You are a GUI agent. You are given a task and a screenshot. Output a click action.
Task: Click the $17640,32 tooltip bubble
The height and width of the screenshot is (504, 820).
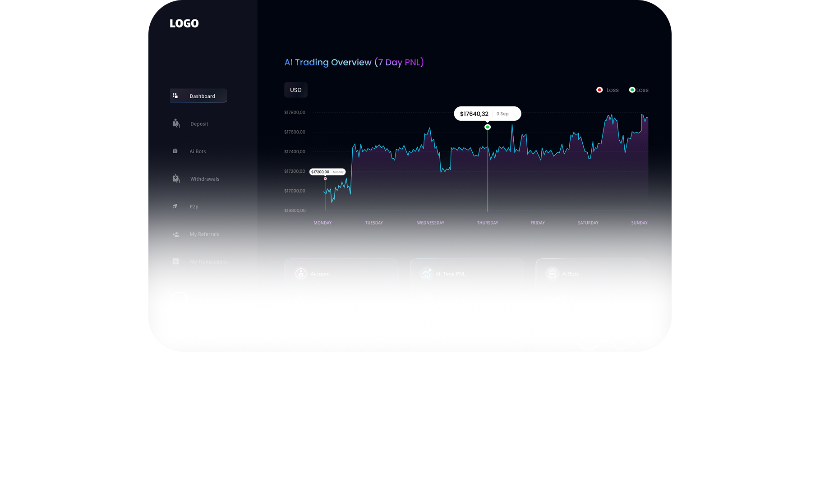coord(487,114)
